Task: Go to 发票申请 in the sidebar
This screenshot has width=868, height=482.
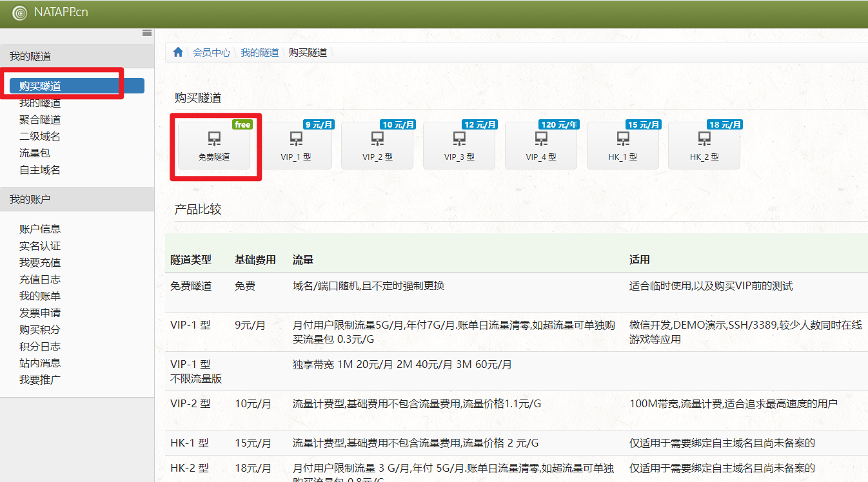Action: coord(40,313)
